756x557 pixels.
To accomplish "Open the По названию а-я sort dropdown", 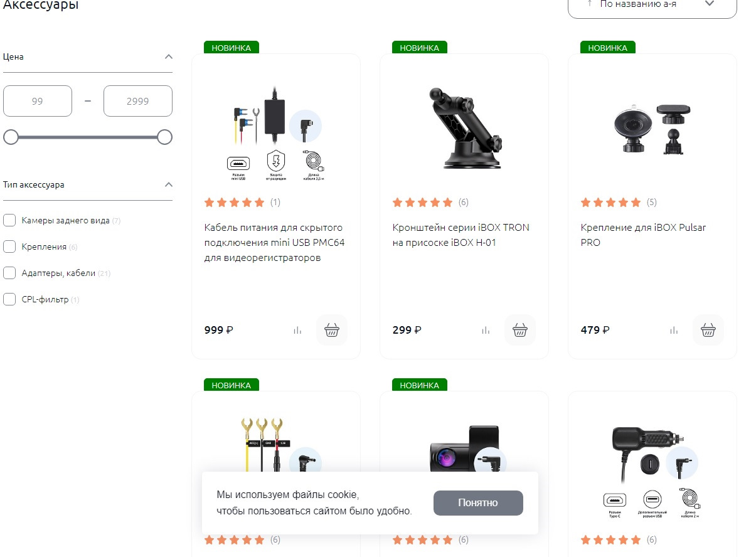I will pos(652,4).
